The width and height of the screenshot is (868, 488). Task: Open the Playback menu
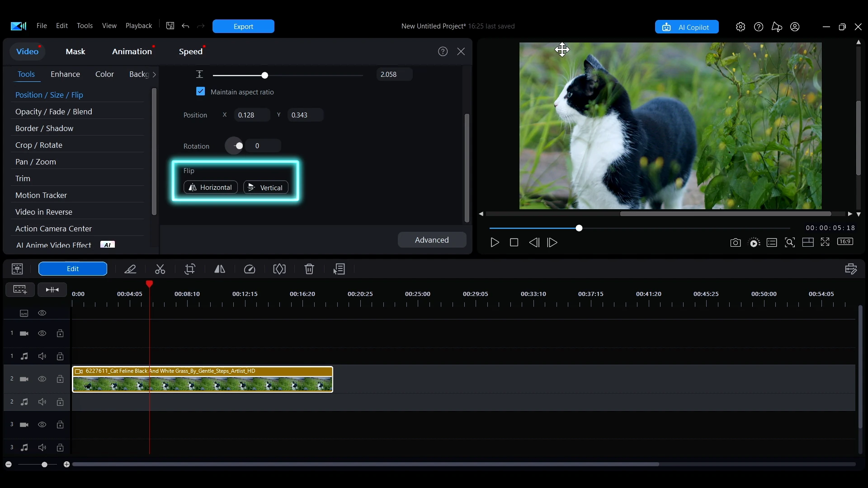[139, 26]
